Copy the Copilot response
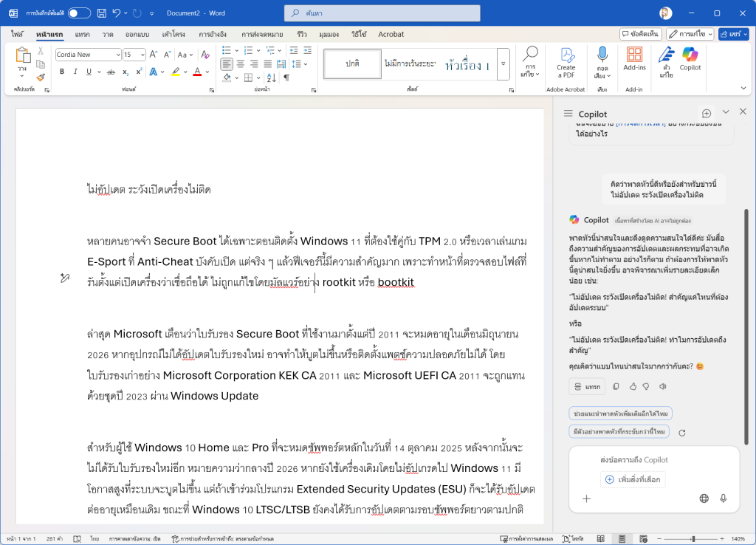Screen dimensions: 756x545 tap(616, 386)
